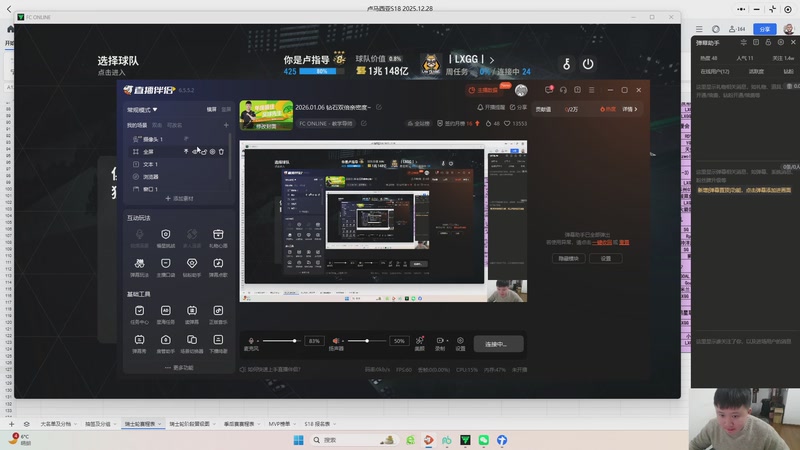
Task: Open WeChat from the taskbar
Action: [483, 440]
